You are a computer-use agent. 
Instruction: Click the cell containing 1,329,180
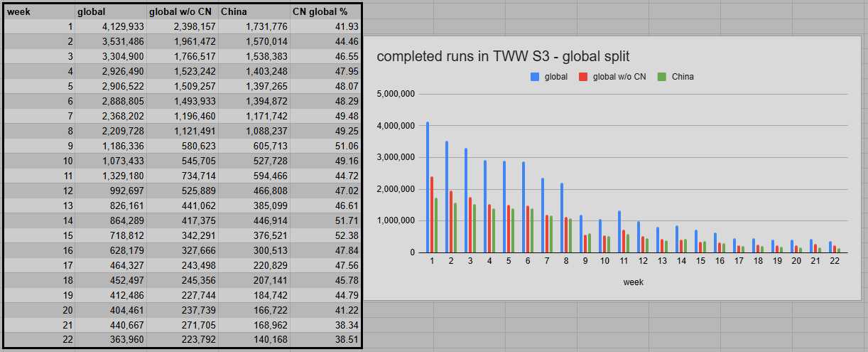(x=110, y=176)
